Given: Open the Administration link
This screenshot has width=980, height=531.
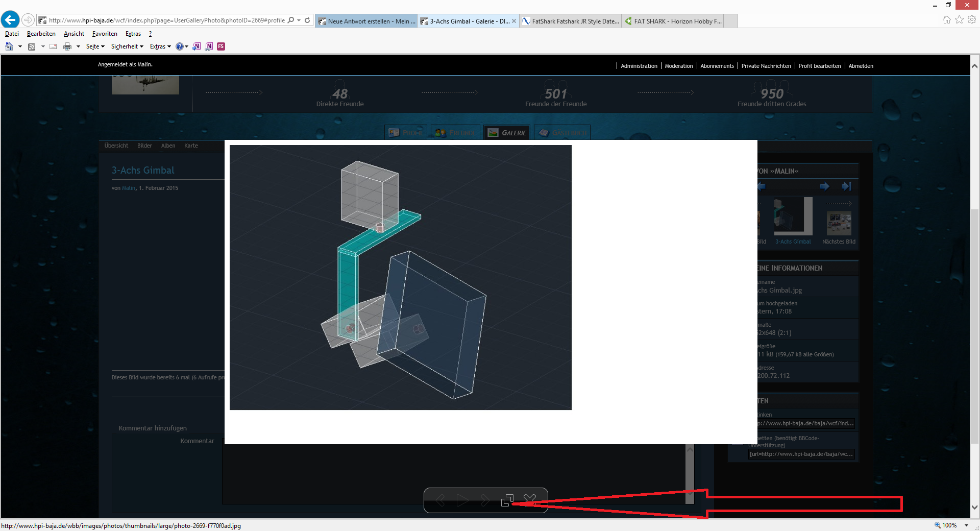Looking at the screenshot, I should point(639,66).
